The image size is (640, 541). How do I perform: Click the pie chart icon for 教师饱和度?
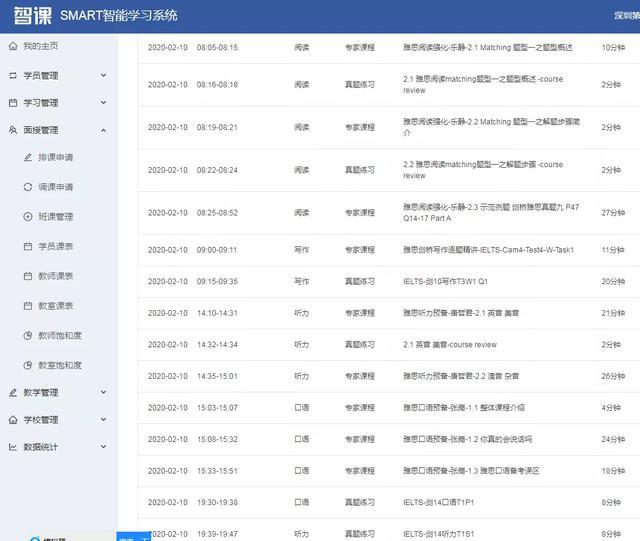click(x=28, y=335)
